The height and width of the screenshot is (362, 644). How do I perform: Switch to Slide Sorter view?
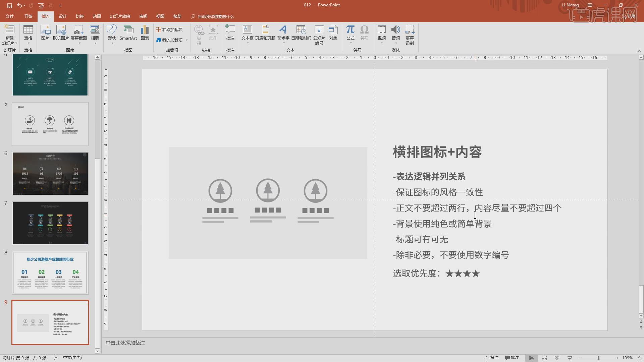(x=544, y=358)
